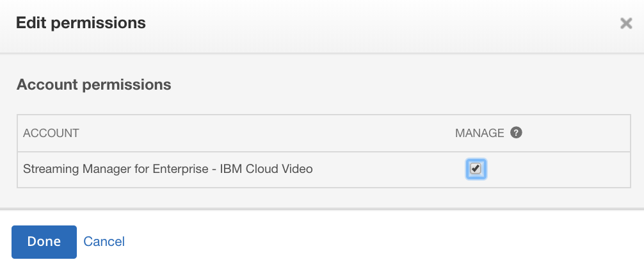
Task: Click the Account permissions section heading
Action: click(93, 85)
